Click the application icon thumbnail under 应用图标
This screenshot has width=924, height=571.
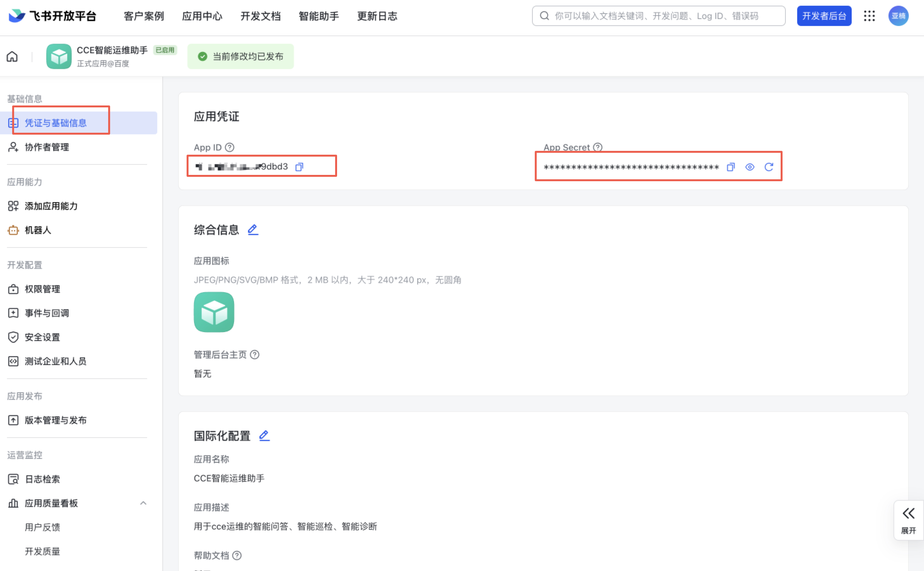click(214, 312)
